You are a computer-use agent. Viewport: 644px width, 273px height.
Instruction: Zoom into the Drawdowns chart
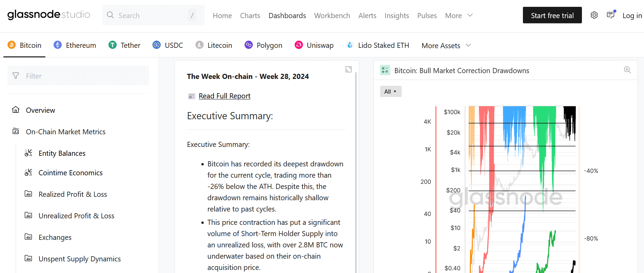click(x=627, y=70)
